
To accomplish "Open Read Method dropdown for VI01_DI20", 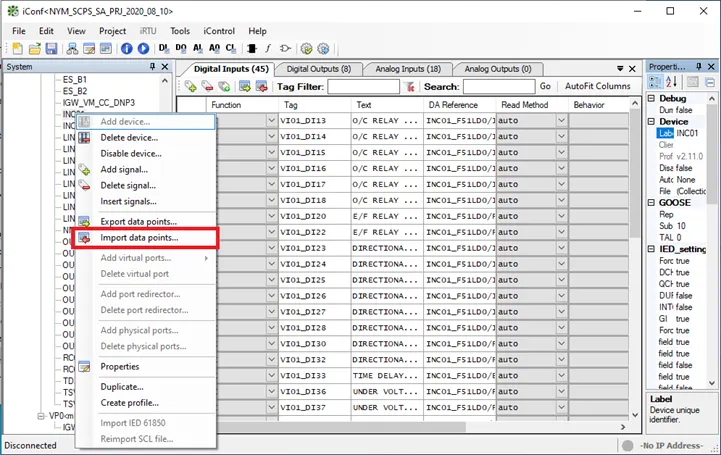I will click(561, 216).
